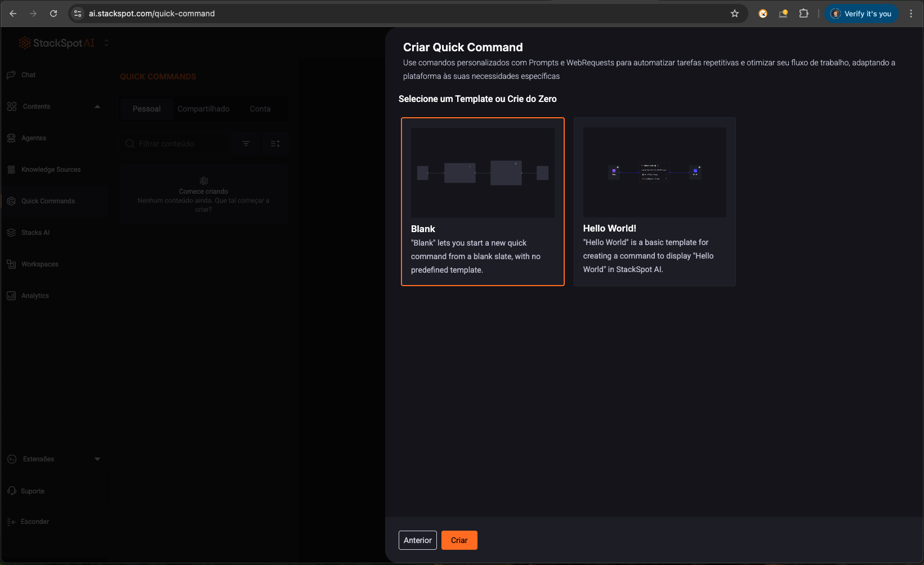Click the Verify it's you profile button

pos(861,14)
